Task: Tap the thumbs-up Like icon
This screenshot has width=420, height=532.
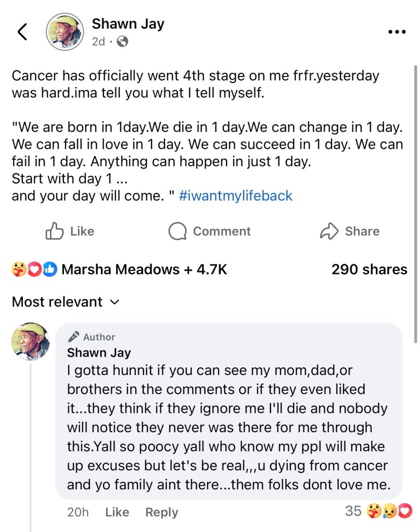Action: [x=55, y=231]
